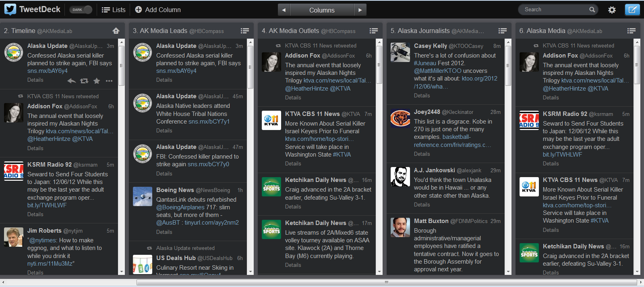Open the sns.mx/bCY7y1 link
The width and height of the screenshot is (644, 287).
tap(209, 122)
